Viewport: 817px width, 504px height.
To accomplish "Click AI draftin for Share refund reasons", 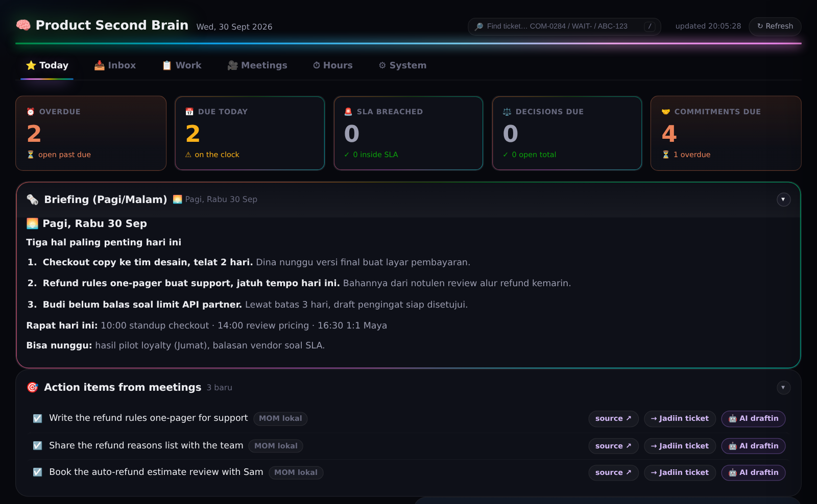I will [x=753, y=446].
